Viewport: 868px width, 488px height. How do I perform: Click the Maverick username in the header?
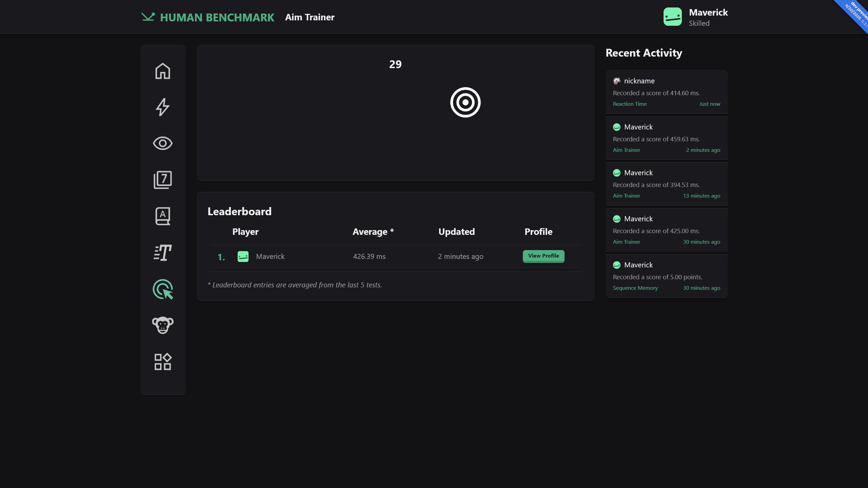point(708,12)
